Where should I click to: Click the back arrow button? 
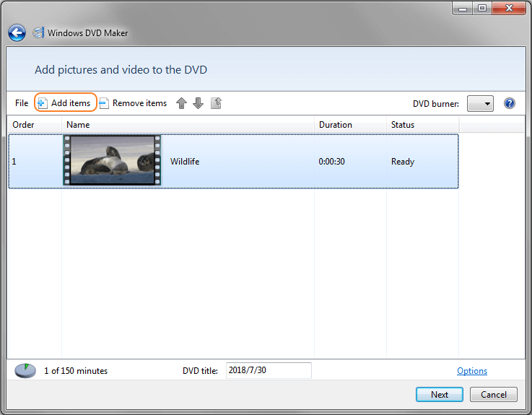tap(17, 33)
